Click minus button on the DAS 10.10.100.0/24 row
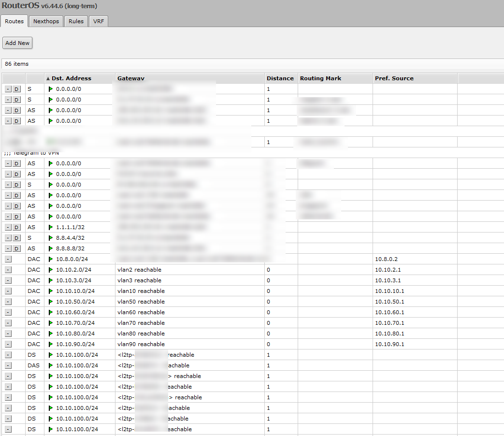Image resolution: width=504 pixels, height=436 pixels. pyautogui.click(x=8, y=365)
